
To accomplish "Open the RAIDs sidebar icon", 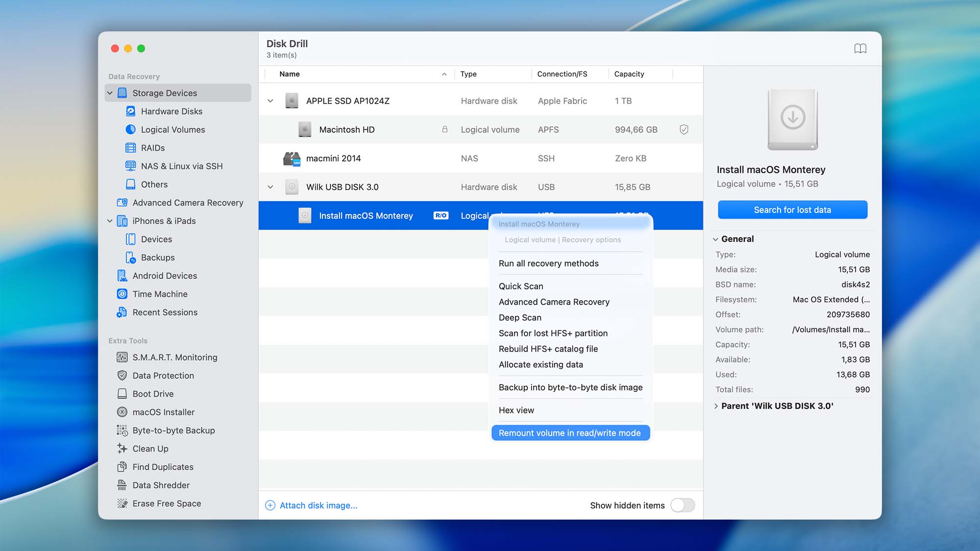I will pos(130,148).
